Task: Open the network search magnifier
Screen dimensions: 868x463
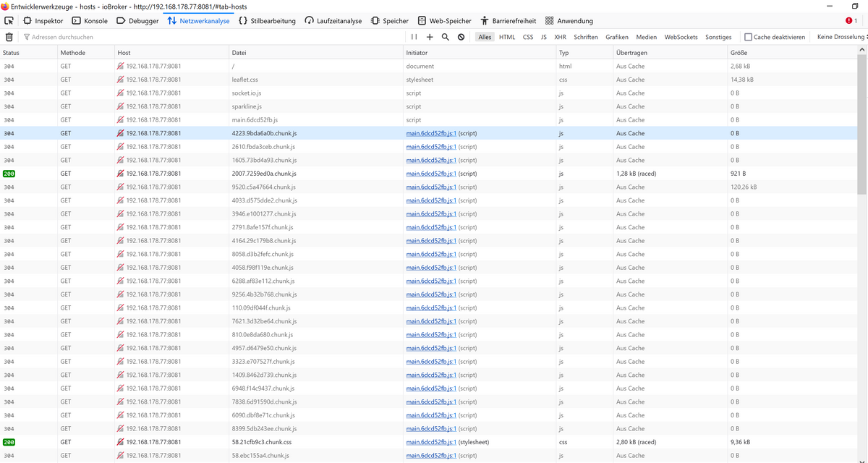Action: tap(446, 37)
